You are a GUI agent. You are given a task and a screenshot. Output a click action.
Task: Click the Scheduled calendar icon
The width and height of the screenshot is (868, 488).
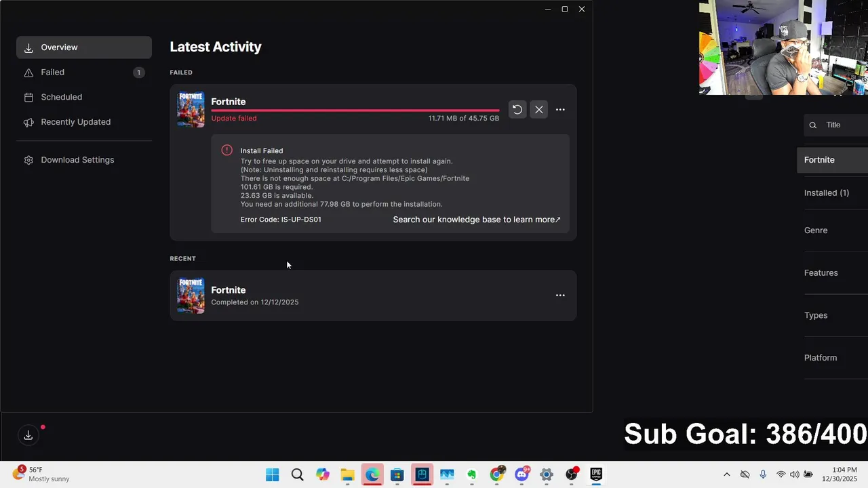tap(28, 98)
